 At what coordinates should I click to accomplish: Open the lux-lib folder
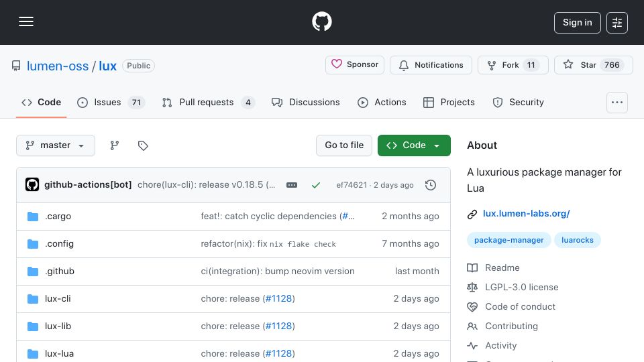pyautogui.click(x=58, y=326)
